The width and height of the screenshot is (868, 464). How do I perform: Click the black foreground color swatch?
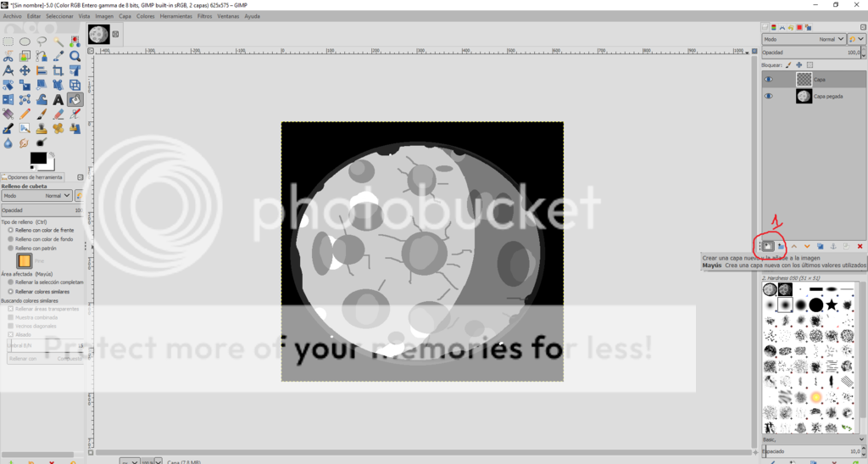37,158
